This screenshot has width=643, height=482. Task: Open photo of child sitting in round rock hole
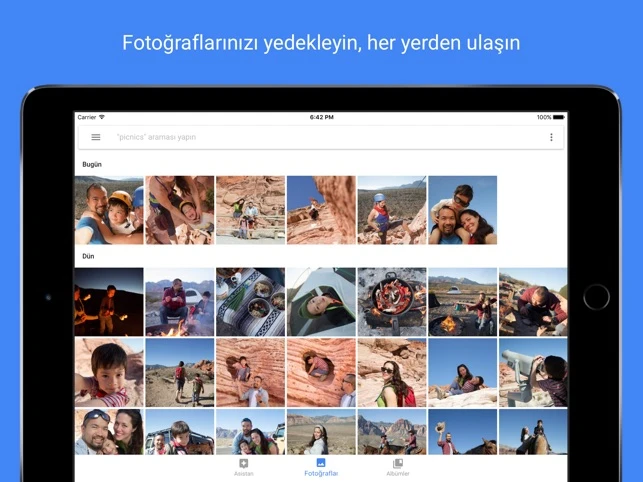click(x=321, y=372)
